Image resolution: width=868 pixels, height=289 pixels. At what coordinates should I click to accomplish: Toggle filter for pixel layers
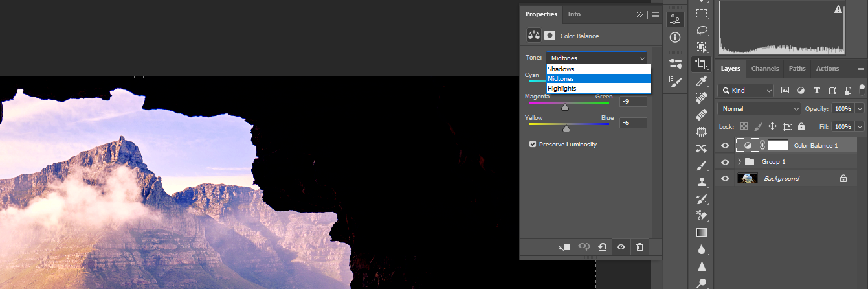[785, 91]
